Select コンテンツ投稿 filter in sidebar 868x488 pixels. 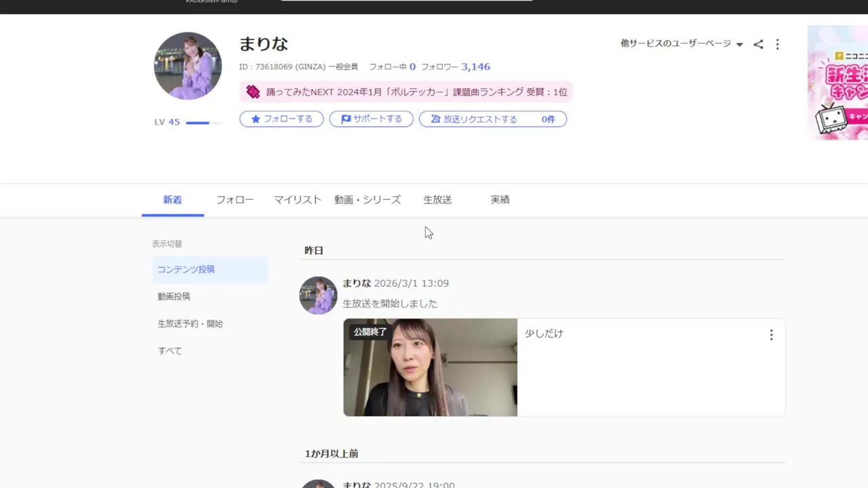coord(210,269)
